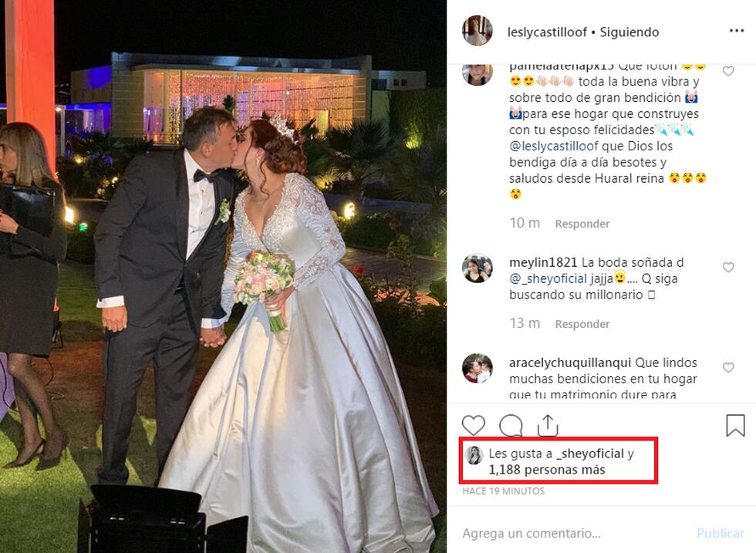Share the post using the share icon
The image size is (756, 553).
point(548,425)
